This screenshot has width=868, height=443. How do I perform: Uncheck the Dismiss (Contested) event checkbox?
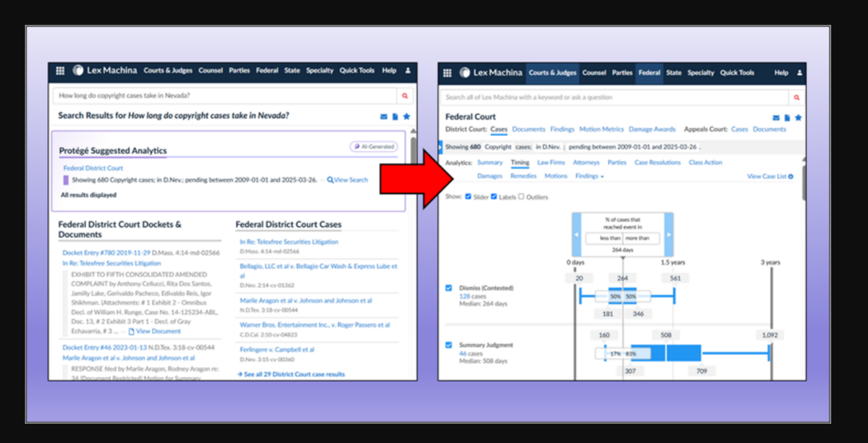[x=449, y=288]
